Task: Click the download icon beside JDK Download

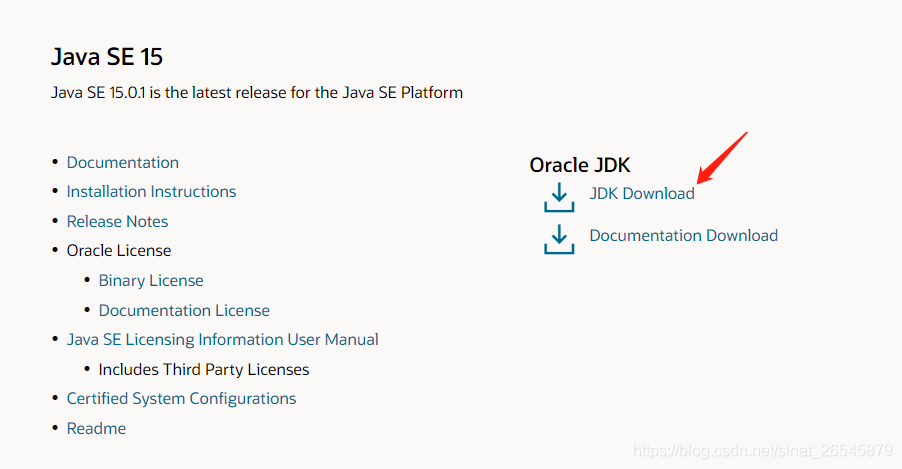Action: 559,197
